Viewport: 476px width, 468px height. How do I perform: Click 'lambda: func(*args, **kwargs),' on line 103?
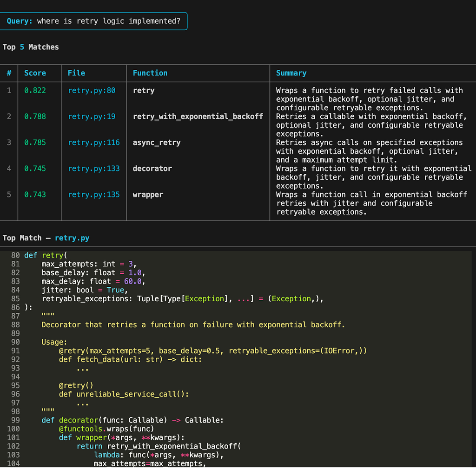tap(159, 455)
